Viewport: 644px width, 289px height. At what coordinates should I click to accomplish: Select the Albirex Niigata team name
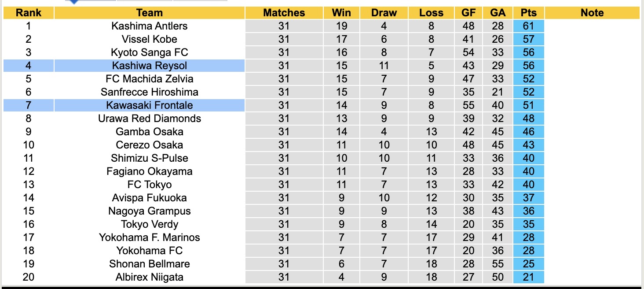pyautogui.click(x=149, y=277)
